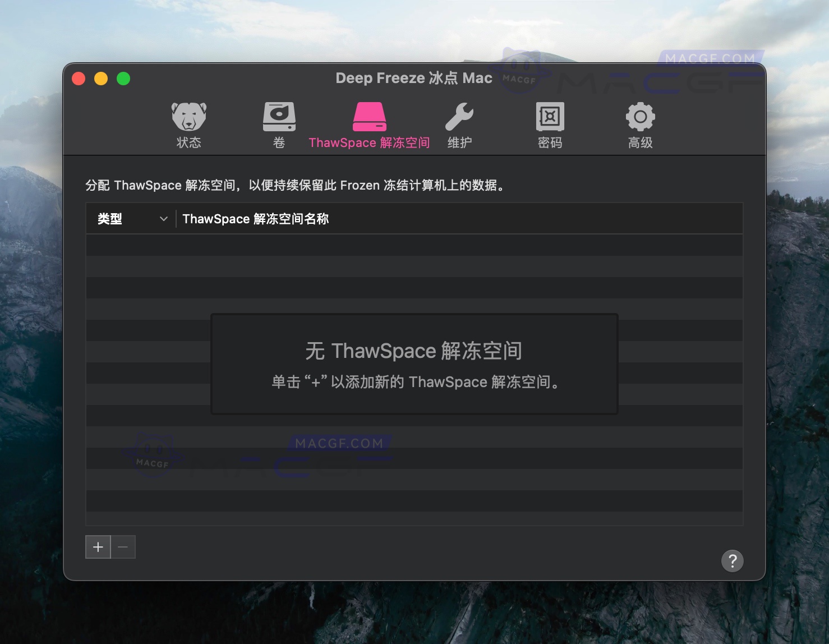Switch to the 维护 tab
The image size is (829, 644).
459,125
